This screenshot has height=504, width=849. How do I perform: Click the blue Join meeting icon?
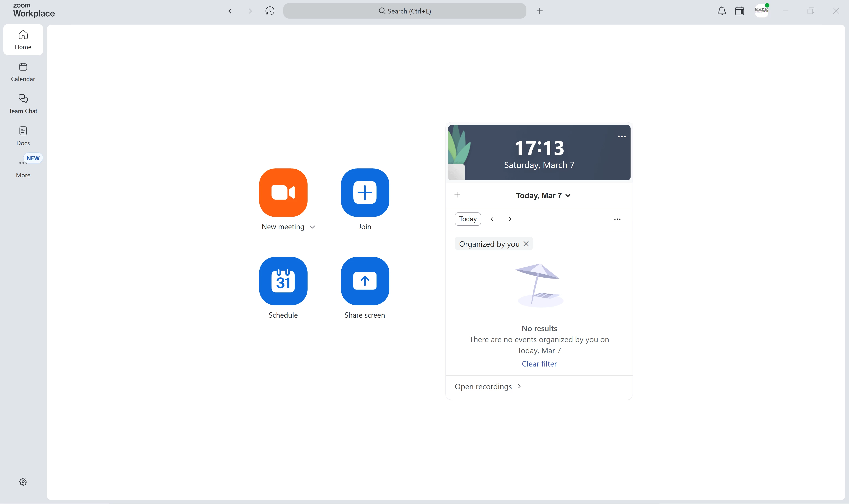pyautogui.click(x=365, y=192)
